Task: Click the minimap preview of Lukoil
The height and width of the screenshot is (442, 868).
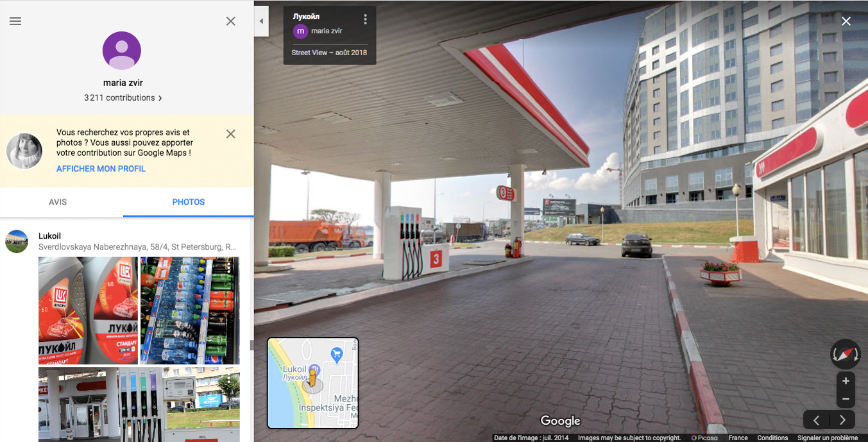Action: [313, 383]
